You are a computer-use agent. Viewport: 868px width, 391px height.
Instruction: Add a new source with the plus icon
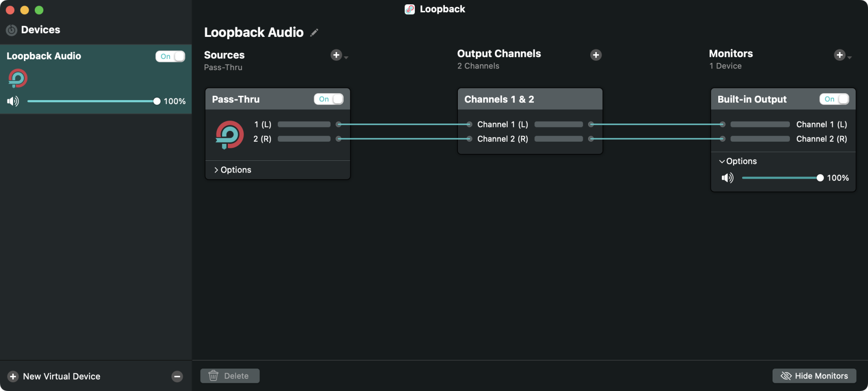click(336, 55)
